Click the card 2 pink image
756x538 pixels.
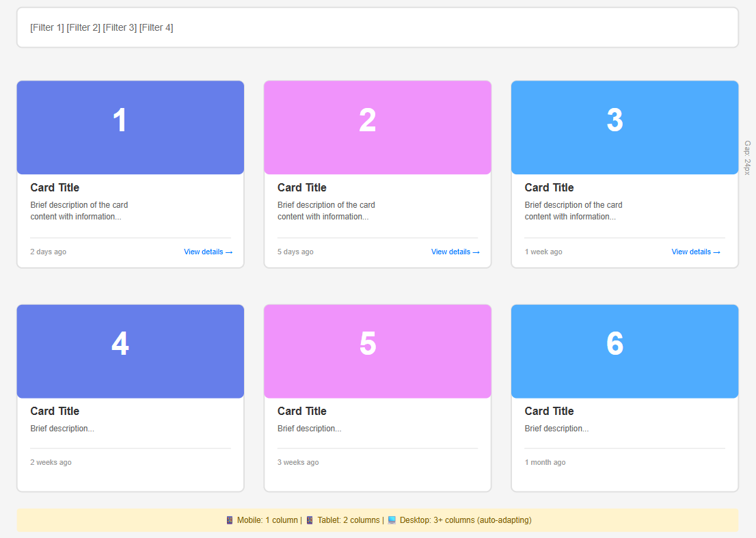377,127
